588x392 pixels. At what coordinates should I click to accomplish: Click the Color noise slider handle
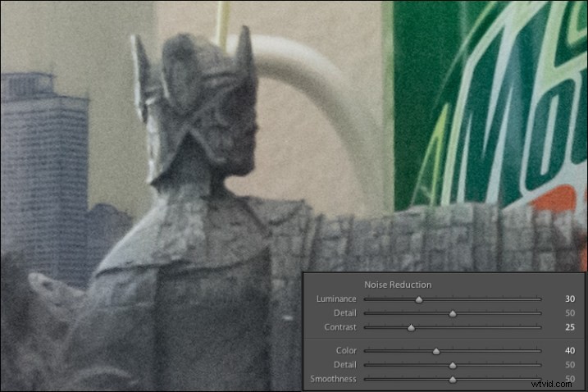tap(435, 351)
